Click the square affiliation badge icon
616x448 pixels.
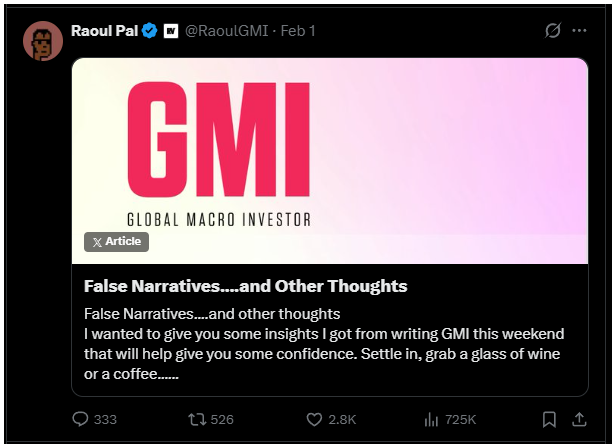pos(169,31)
